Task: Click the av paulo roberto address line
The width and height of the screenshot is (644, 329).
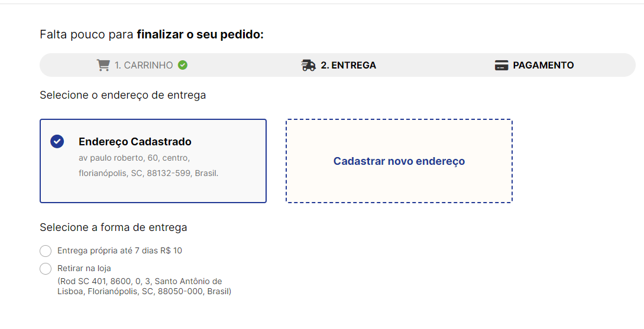Action: point(134,158)
